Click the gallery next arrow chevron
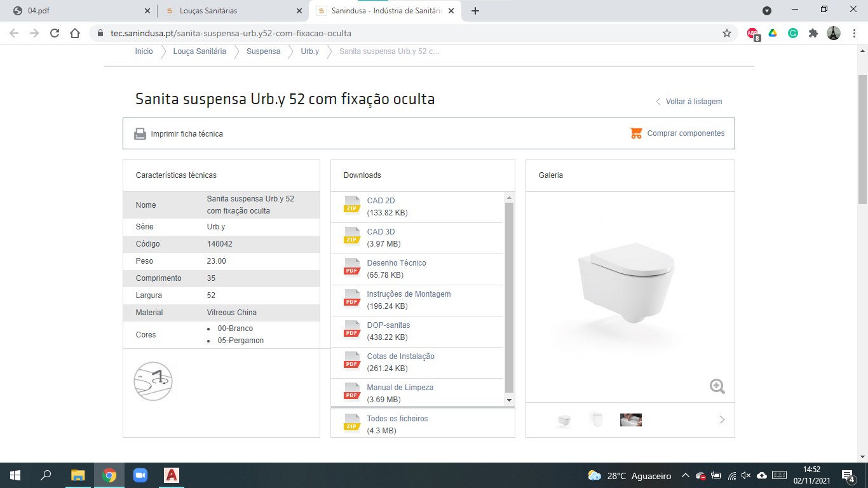868x488 pixels. [x=722, y=420]
